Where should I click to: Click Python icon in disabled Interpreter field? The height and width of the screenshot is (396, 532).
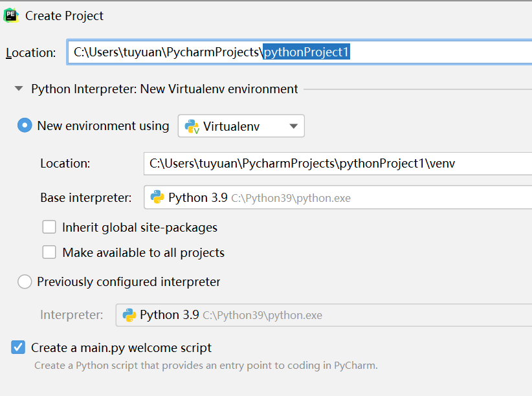[129, 315]
